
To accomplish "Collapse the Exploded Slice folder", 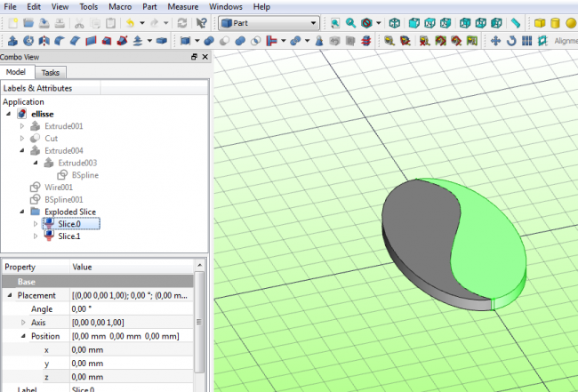I will 23,212.
